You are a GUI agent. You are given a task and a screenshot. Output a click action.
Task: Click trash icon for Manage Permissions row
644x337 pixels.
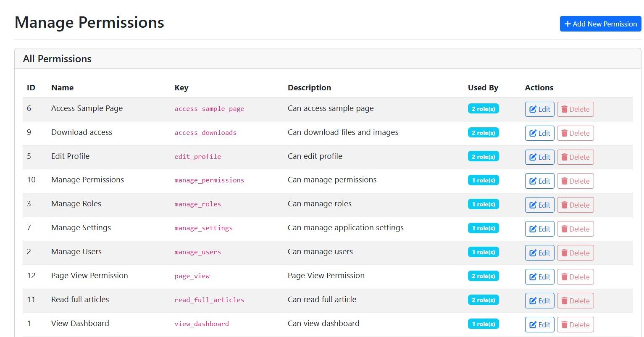point(565,181)
